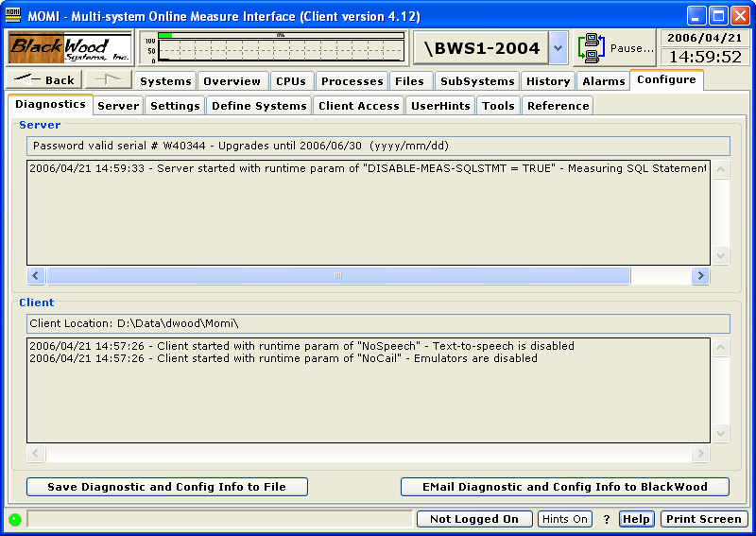Screen dimensions: 756x536
Task: Click the client log scroll down arrow
Action: point(720,434)
